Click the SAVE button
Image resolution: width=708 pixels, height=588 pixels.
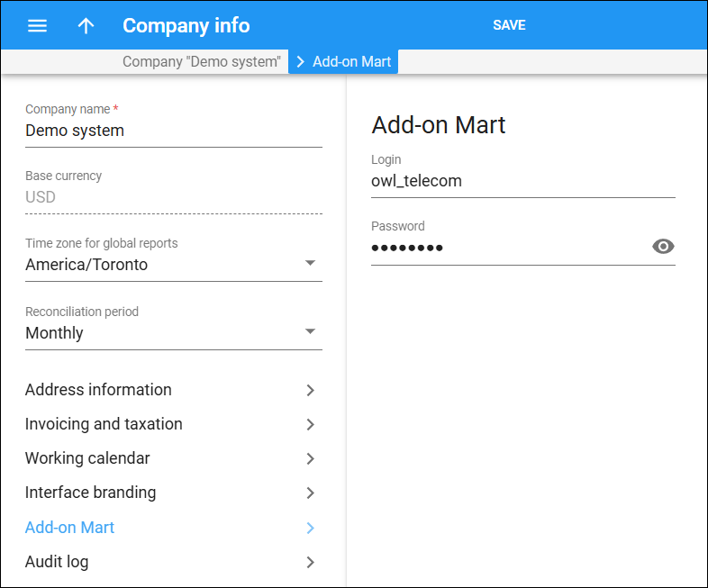[509, 25]
